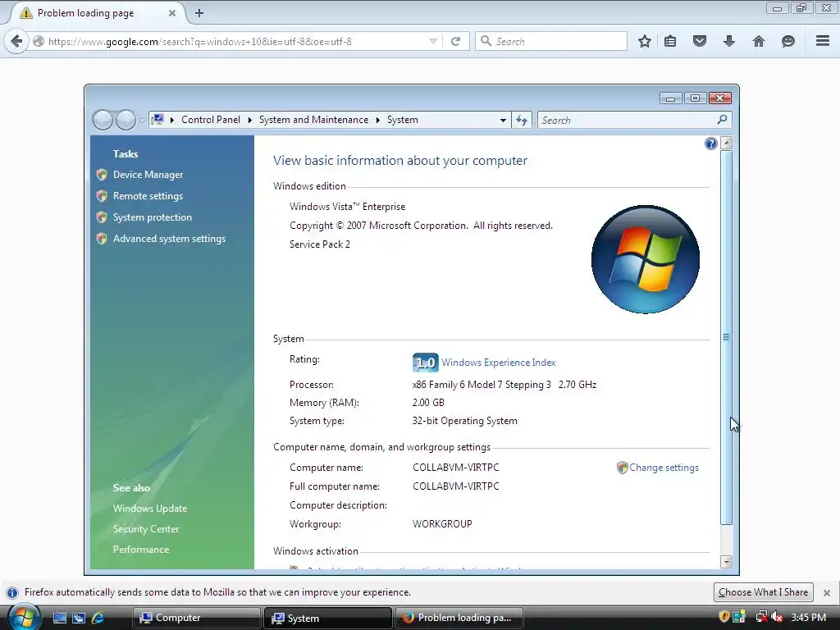The height and width of the screenshot is (630, 840).
Task: Open Remote settings task
Action: coord(148,196)
